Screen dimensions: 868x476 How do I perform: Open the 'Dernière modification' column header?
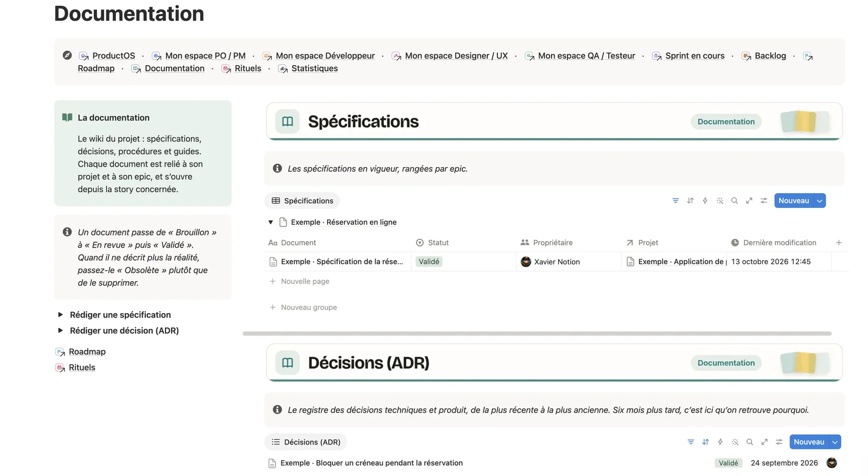[774, 243]
